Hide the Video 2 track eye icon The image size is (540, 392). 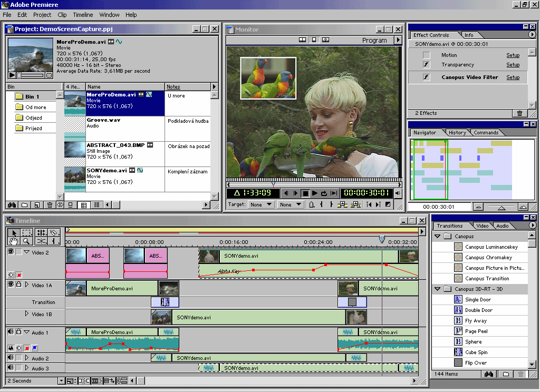pyautogui.click(x=11, y=252)
